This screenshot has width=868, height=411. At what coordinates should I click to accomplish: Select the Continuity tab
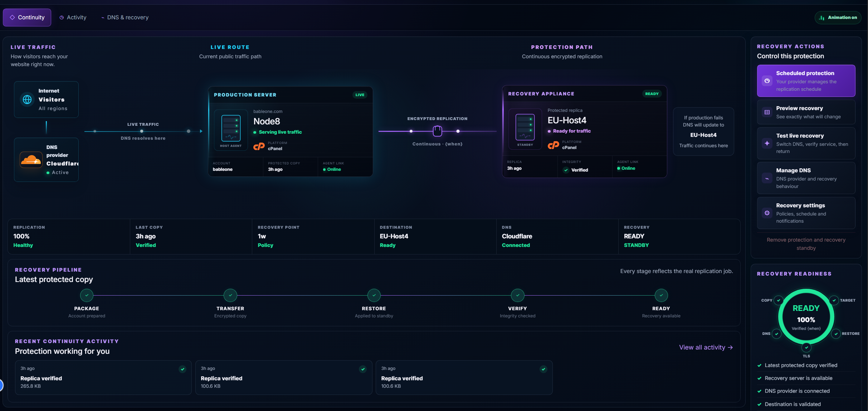27,18
